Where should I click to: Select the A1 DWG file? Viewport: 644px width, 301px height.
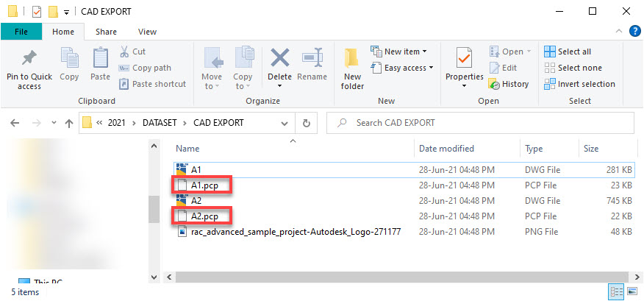coord(404,169)
